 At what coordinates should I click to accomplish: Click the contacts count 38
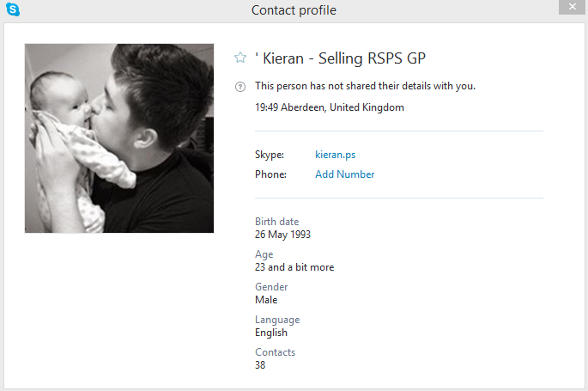(260, 365)
